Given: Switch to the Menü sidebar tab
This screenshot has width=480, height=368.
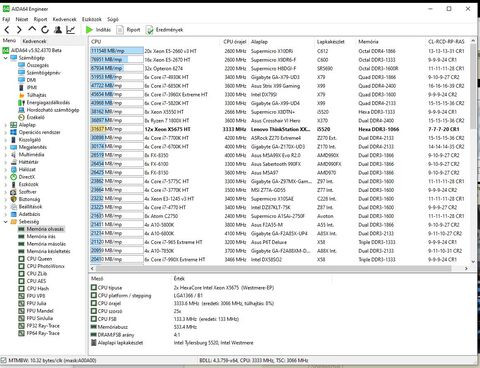Looking at the screenshot, I should pos(9,40).
